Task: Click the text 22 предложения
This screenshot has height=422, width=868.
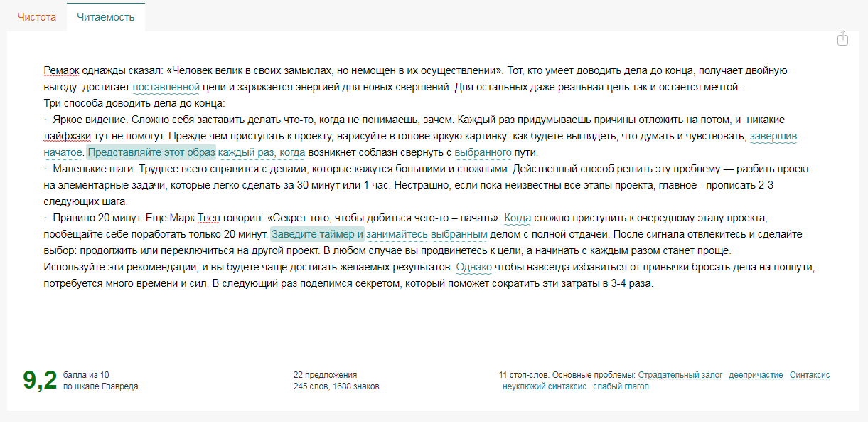Action: [325, 375]
